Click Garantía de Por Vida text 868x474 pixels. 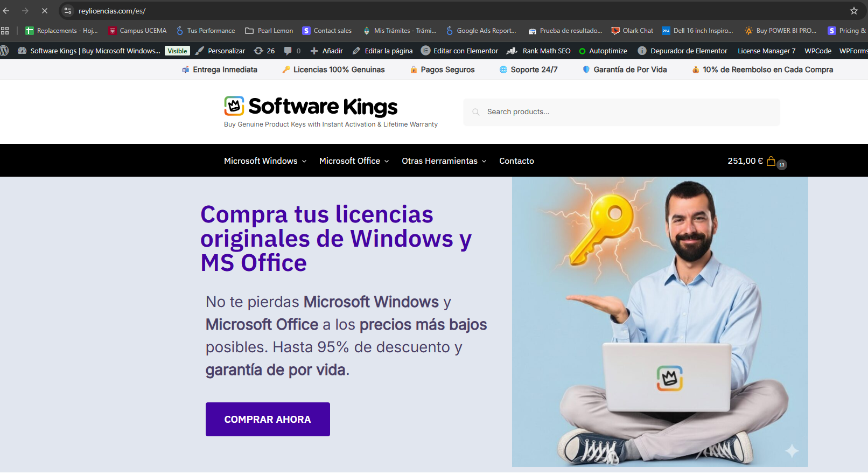(630, 69)
